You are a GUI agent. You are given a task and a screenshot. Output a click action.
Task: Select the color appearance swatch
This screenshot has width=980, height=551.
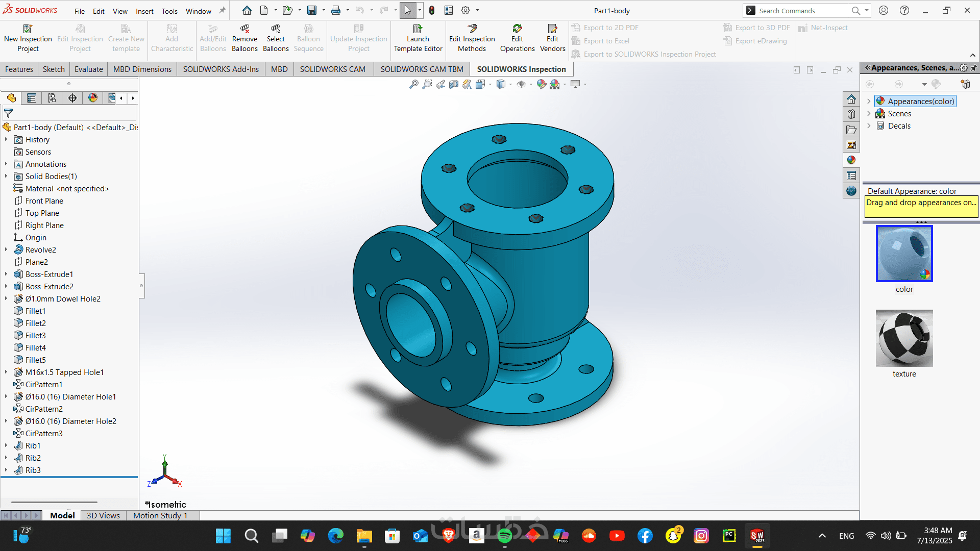[904, 254]
